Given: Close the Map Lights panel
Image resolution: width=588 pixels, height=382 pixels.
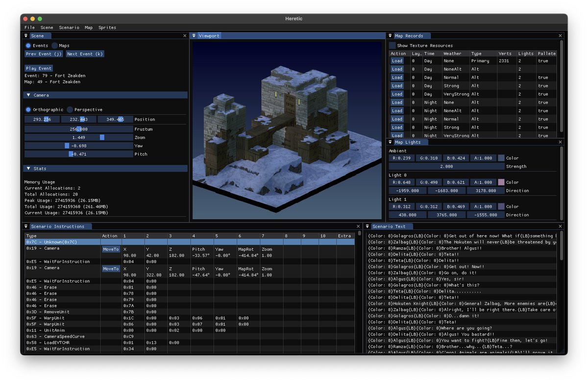Looking at the screenshot, I should coord(560,142).
